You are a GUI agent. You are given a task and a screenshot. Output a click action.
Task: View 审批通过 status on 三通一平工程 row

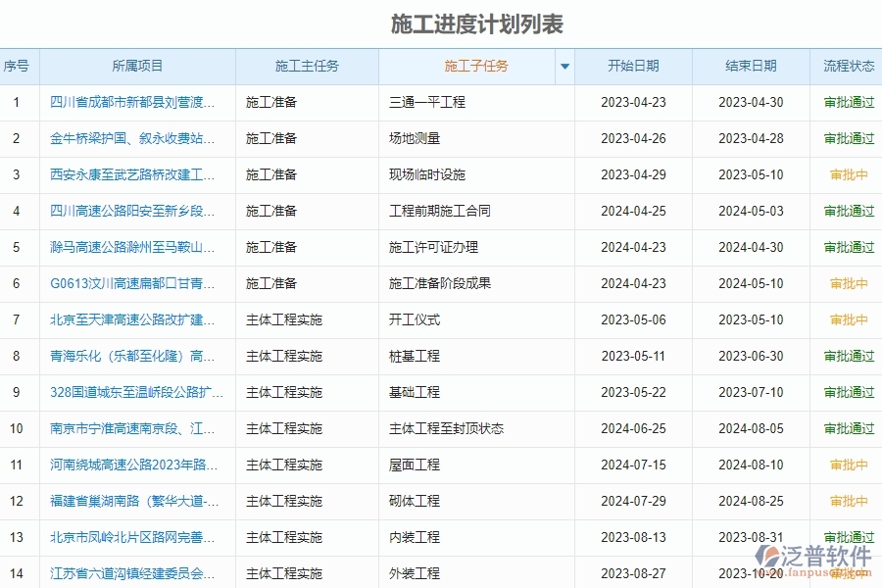[847, 102]
